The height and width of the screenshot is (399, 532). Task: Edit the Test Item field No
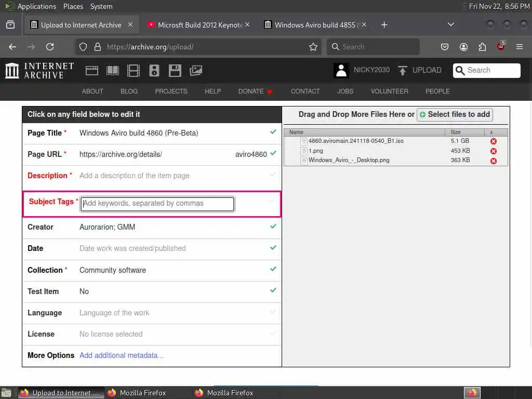152,291
